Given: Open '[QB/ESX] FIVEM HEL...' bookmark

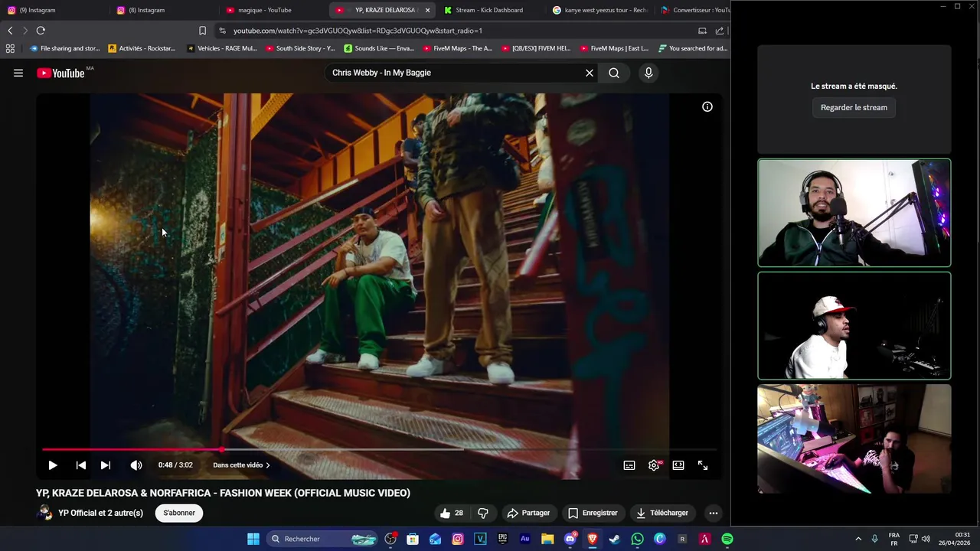Looking at the screenshot, I should coord(536,48).
